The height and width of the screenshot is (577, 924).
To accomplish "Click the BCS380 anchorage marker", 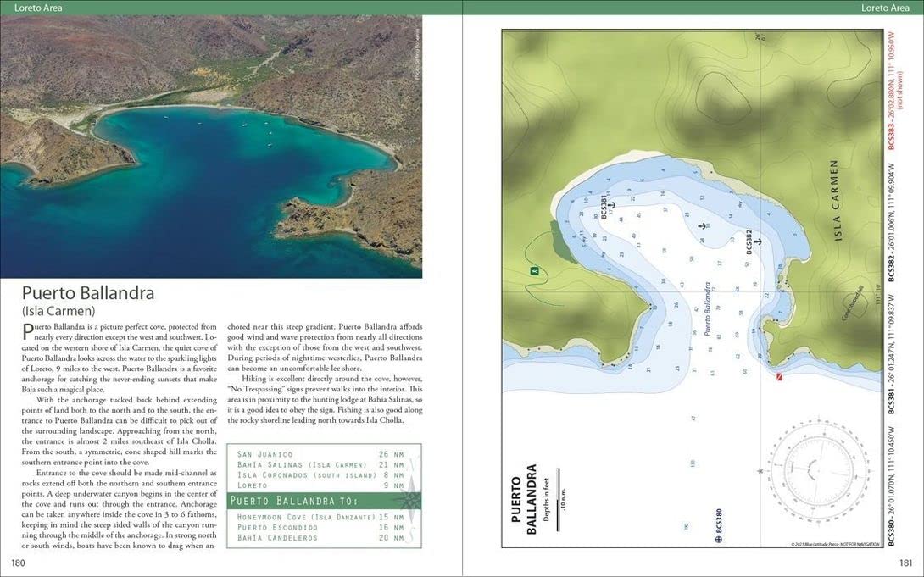I will tap(718, 539).
